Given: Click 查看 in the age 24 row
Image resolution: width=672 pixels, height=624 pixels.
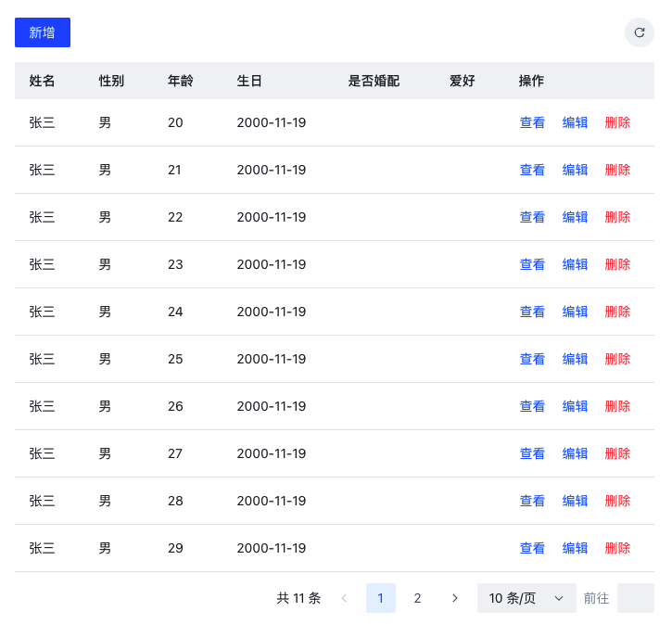Looking at the screenshot, I should (532, 312).
